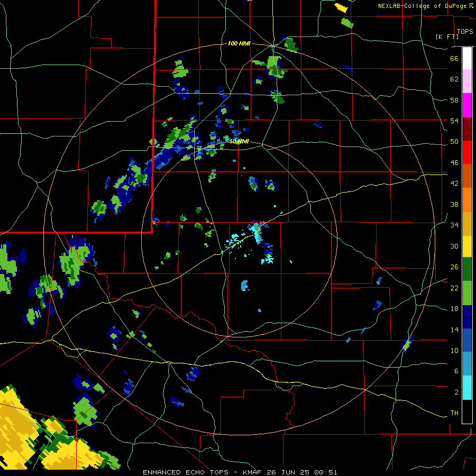This screenshot has height=476, width=476.
Task: Select the dark green swatch on the scale
Action: [467, 269]
